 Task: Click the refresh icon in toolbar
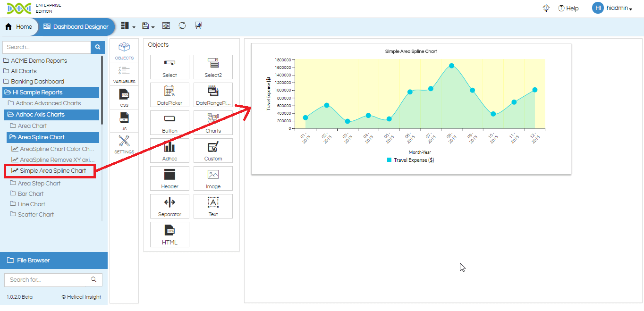(x=182, y=26)
